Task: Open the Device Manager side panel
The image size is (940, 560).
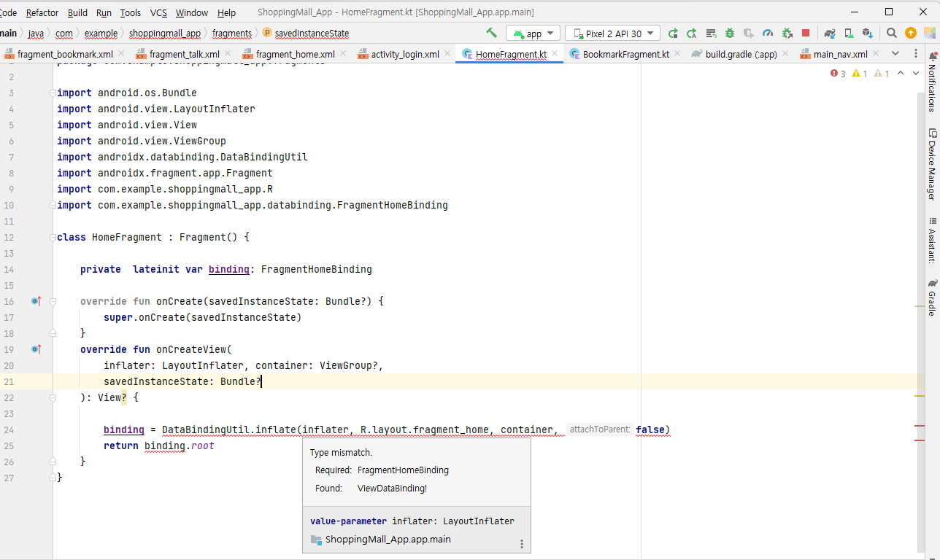Action: [x=932, y=165]
